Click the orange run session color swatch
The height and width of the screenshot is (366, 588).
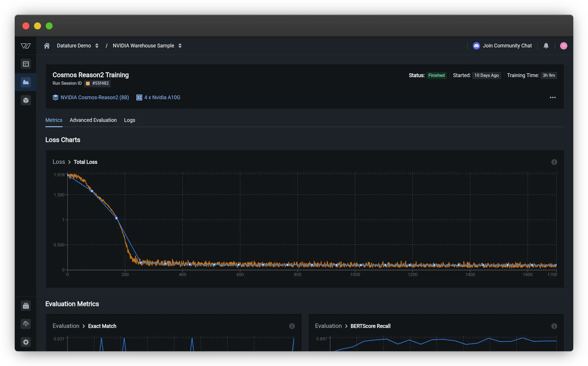click(x=88, y=83)
